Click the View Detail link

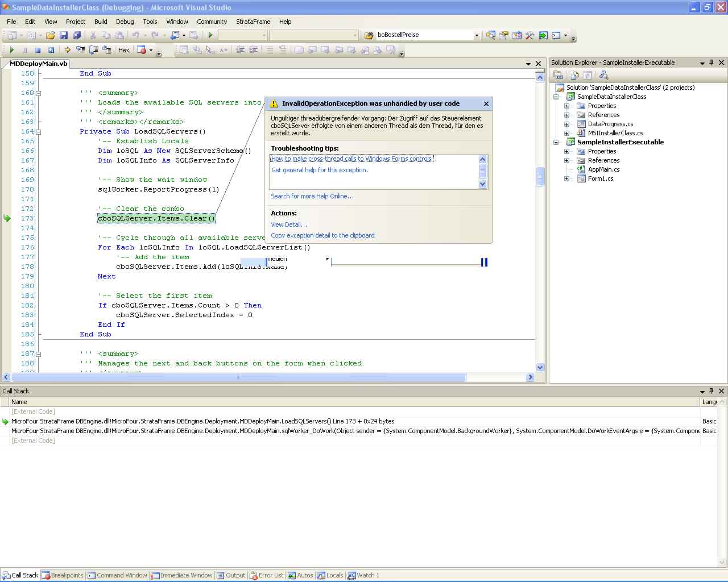tap(289, 225)
